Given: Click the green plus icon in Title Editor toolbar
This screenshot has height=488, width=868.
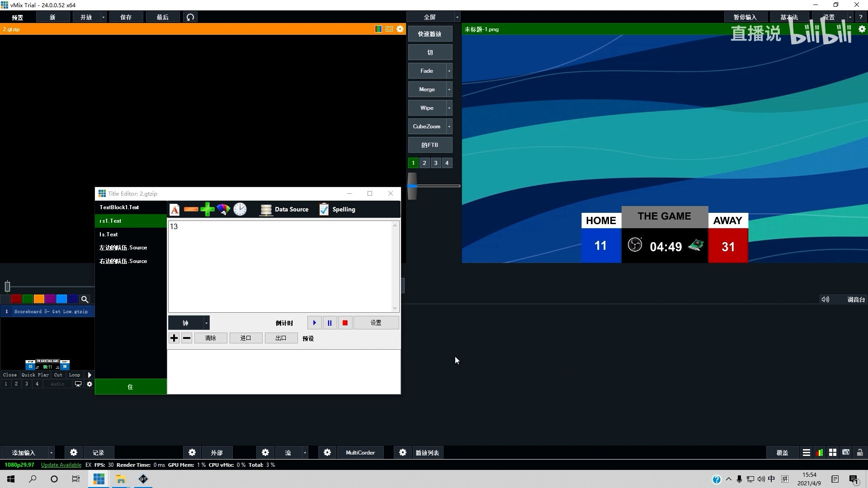Looking at the screenshot, I should 207,210.
